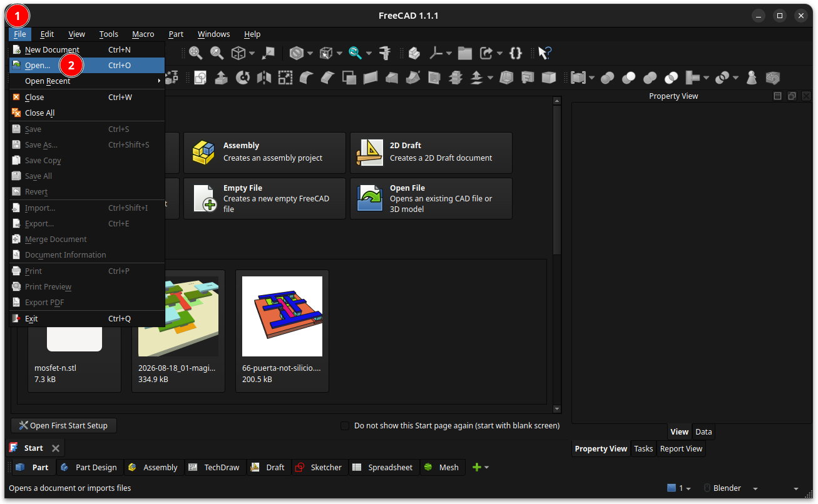The width and height of the screenshot is (818, 504).
Task: Select the Fillet tool
Action: tap(307, 78)
